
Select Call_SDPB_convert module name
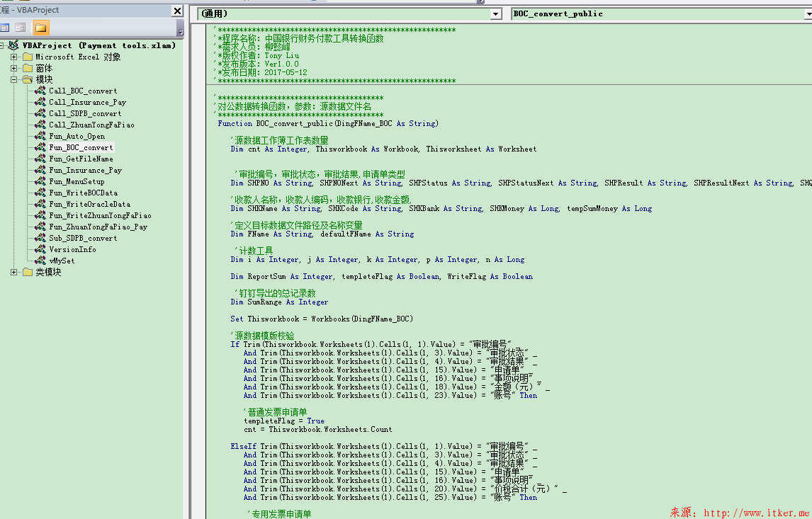[85, 114]
